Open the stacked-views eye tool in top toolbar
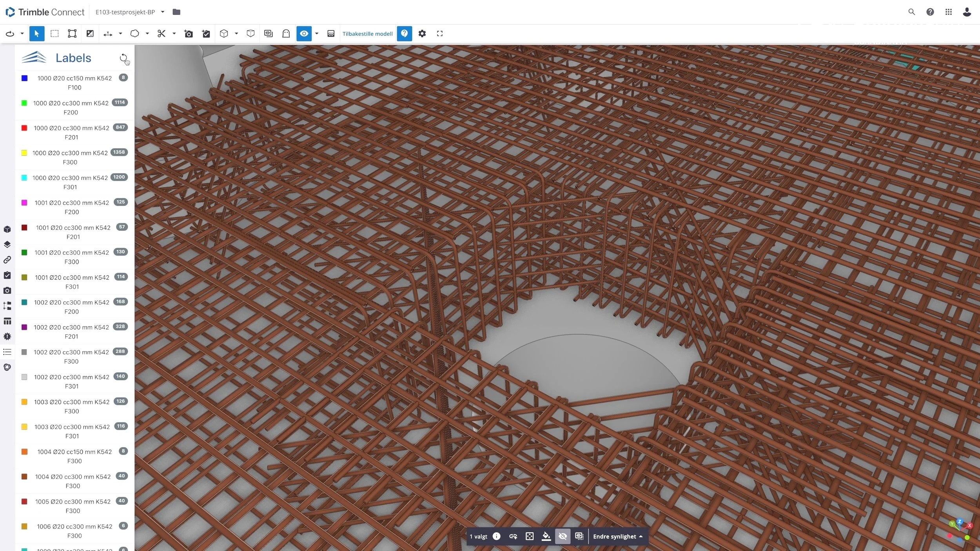This screenshot has width=980, height=551. click(x=269, y=34)
